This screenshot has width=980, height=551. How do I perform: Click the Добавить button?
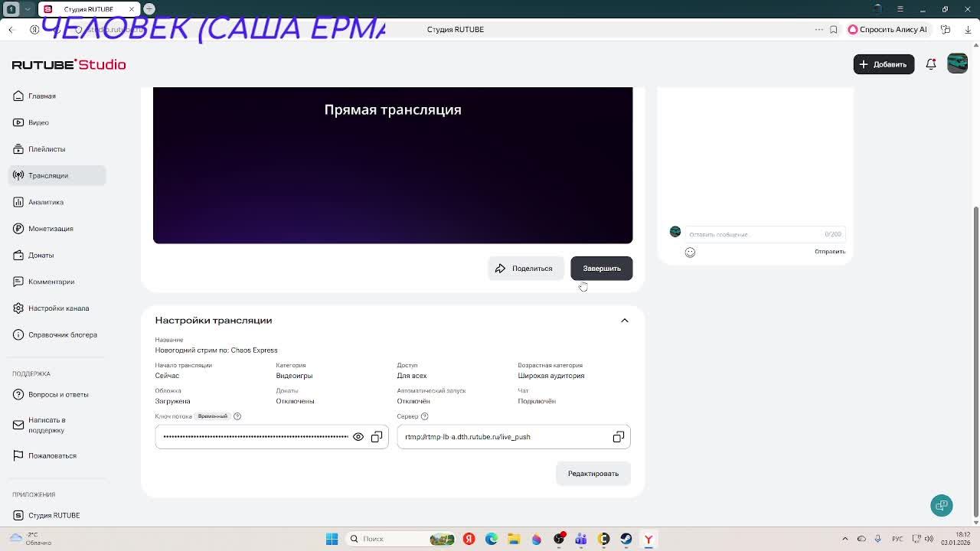point(884,64)
